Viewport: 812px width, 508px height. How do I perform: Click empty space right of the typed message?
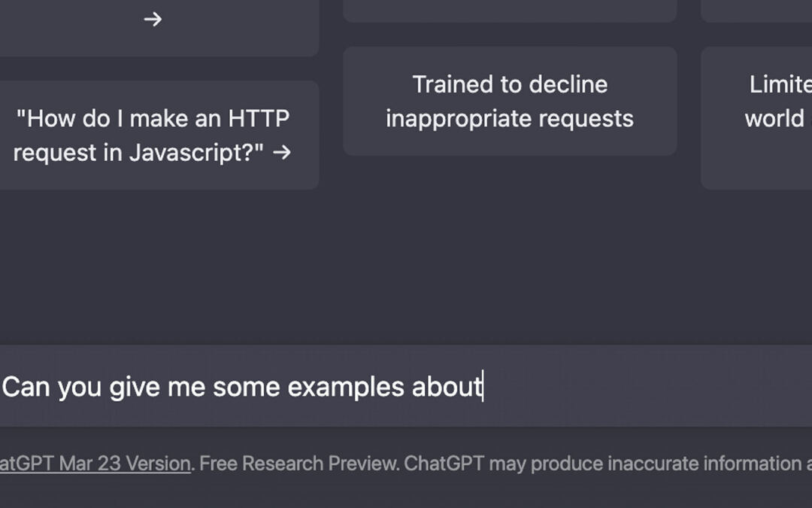coord(647,387)
